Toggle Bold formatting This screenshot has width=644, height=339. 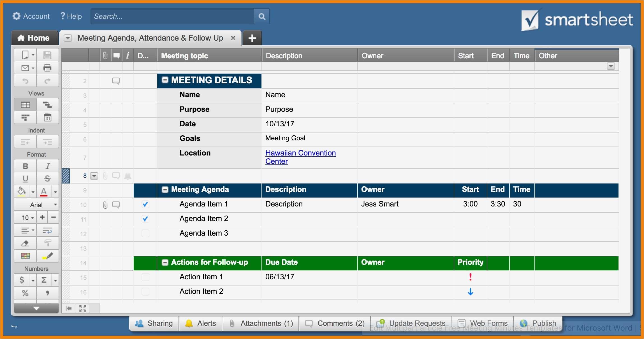pos(25,166)
